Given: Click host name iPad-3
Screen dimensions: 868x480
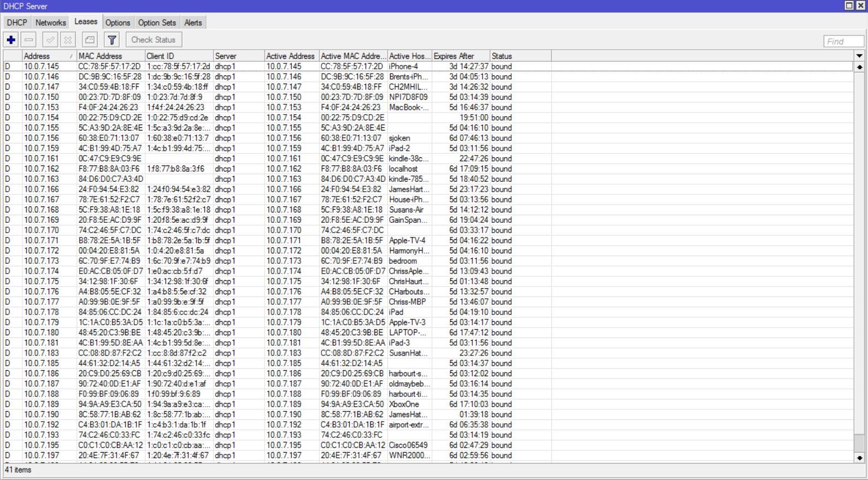Looking at the screenshot, I should 399,343.
